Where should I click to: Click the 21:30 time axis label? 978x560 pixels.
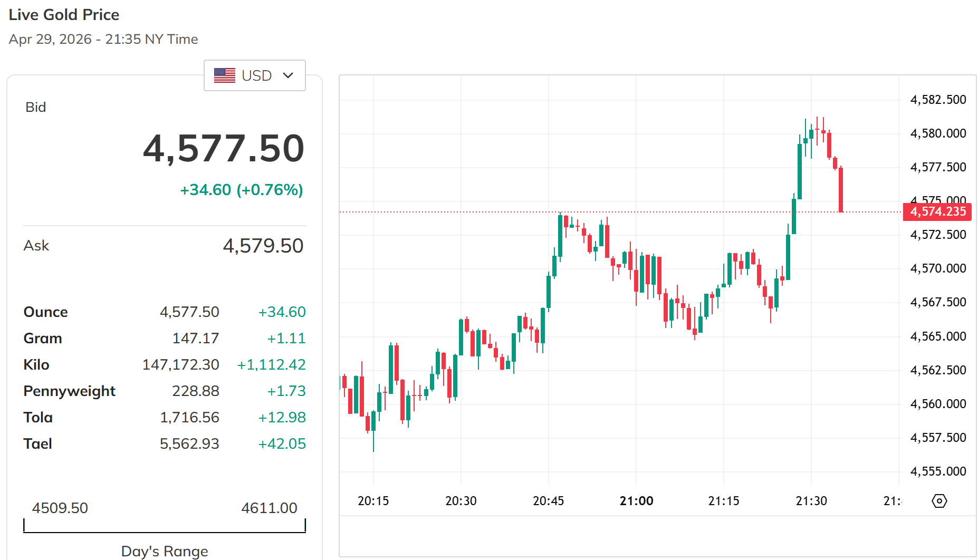811,501
